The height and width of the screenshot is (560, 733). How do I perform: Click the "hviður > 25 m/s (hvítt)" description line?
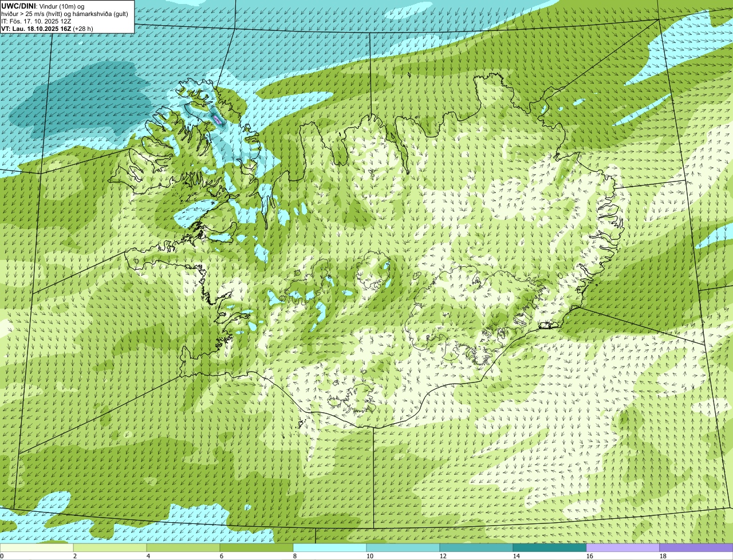click(65, 13)
